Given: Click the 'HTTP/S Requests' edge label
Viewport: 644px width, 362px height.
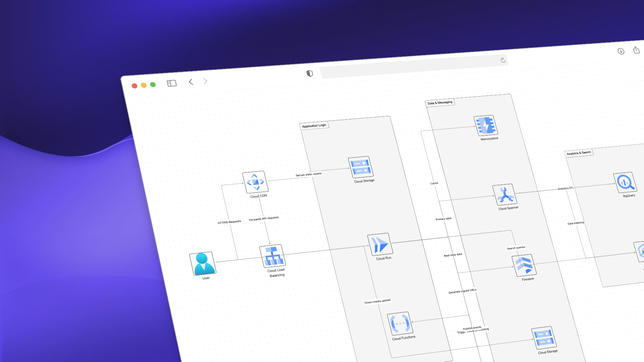Looking at the screenshot, I should click(x=229, y=222).
